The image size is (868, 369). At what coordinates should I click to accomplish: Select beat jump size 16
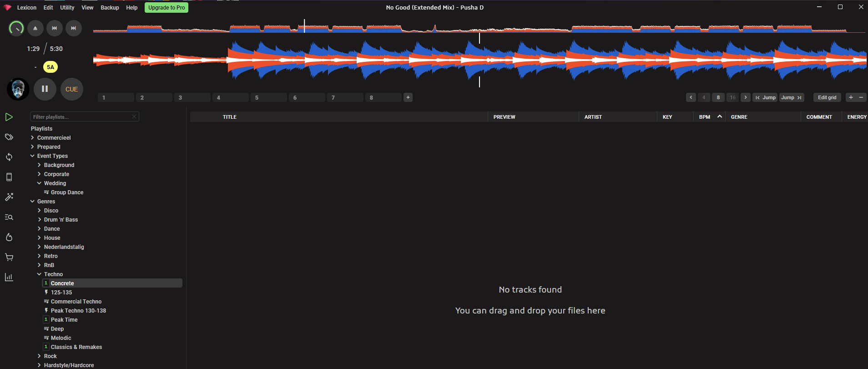(x=732, y=97)
